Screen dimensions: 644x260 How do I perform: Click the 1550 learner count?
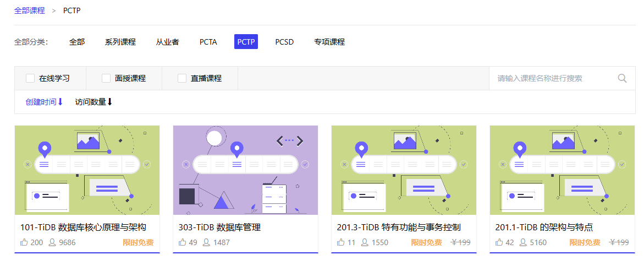click(380, 243)
